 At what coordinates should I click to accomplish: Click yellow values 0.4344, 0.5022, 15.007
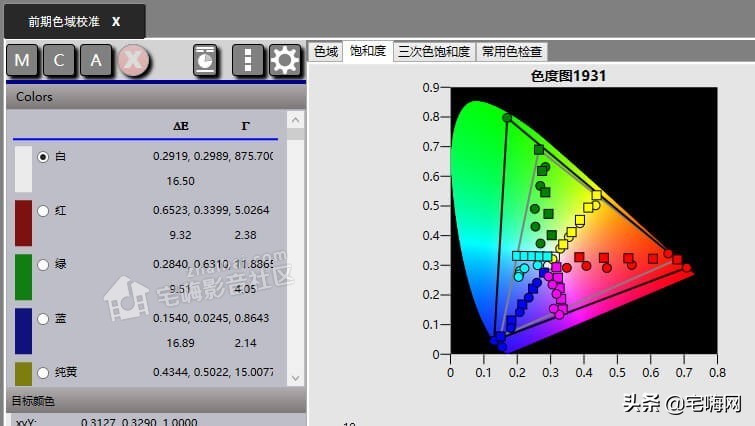point(213,372)
